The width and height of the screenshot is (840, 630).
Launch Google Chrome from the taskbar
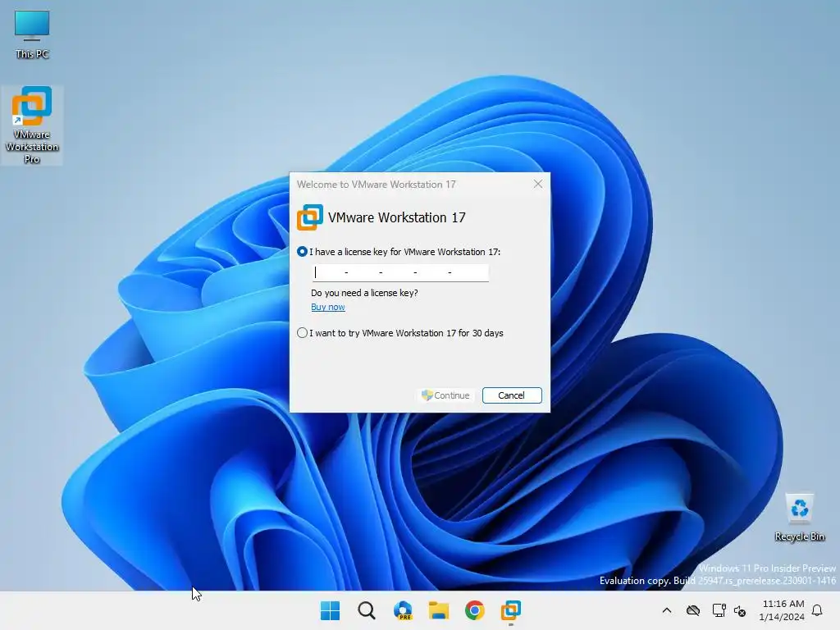[475, 610]
